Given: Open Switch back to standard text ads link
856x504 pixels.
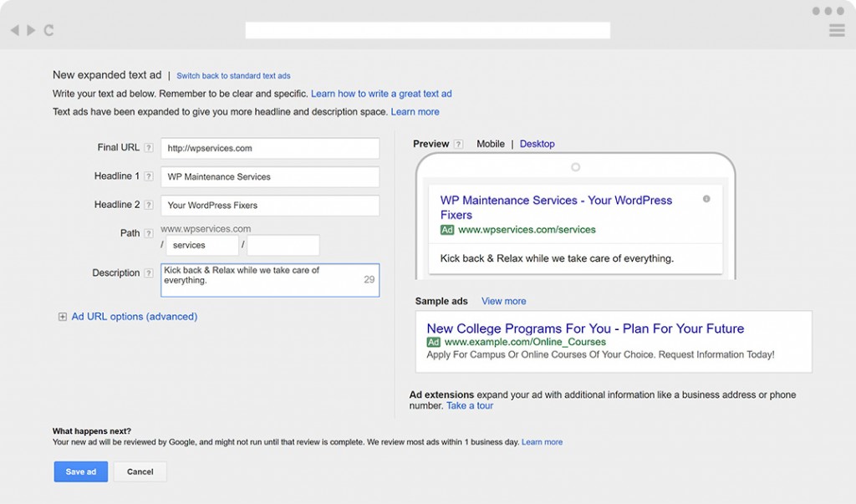Looking at the screenshot, I should pyautogui.click(x=233, y=76).
